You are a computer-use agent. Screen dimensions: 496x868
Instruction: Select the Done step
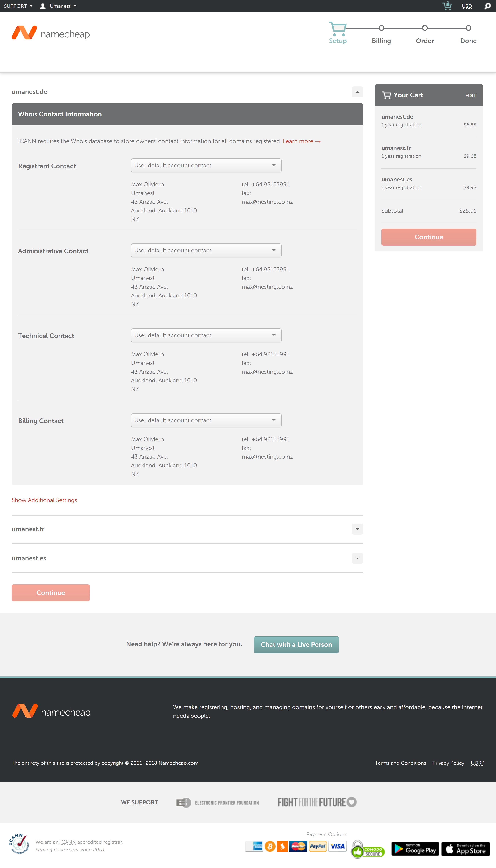coord(468,41)
